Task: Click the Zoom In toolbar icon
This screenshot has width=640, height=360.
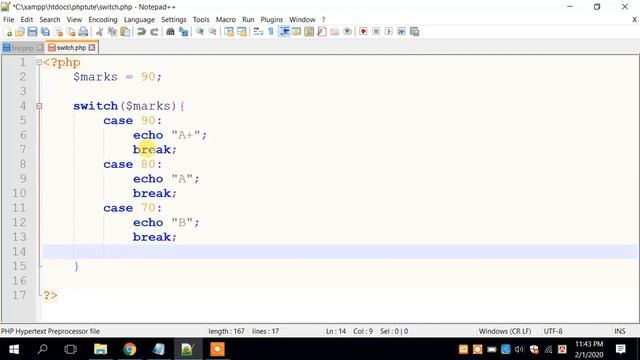Action: point(200,32)
